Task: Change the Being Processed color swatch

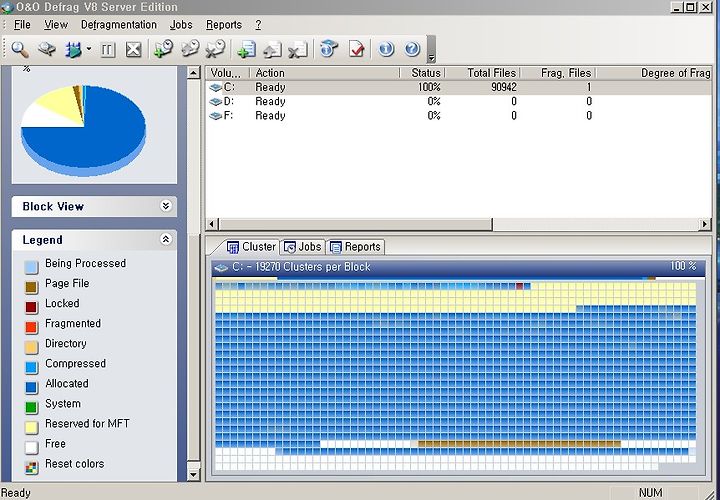Action: pos(31,267)
